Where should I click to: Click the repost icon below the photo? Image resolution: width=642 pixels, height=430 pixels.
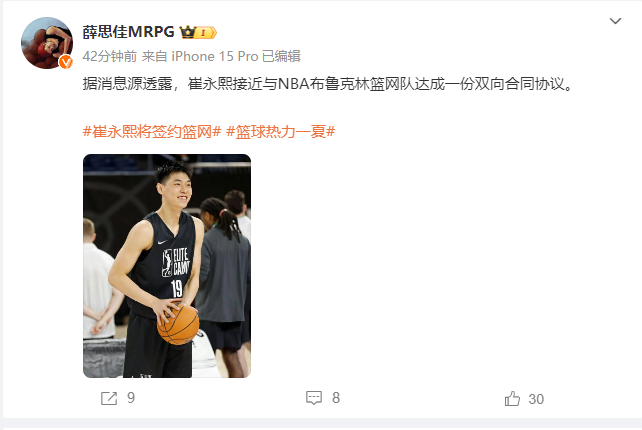[109, 398]
